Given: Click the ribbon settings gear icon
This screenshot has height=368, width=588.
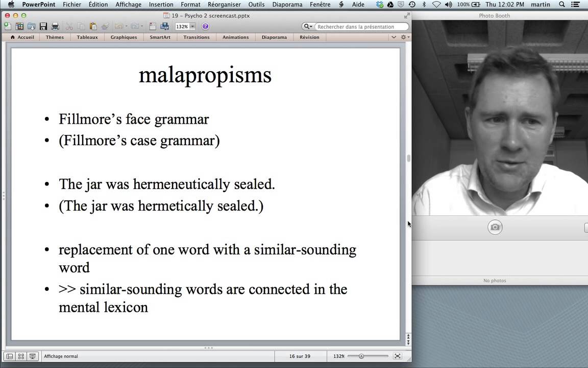Looking at the screenshot, I should [x=404, y=37].
